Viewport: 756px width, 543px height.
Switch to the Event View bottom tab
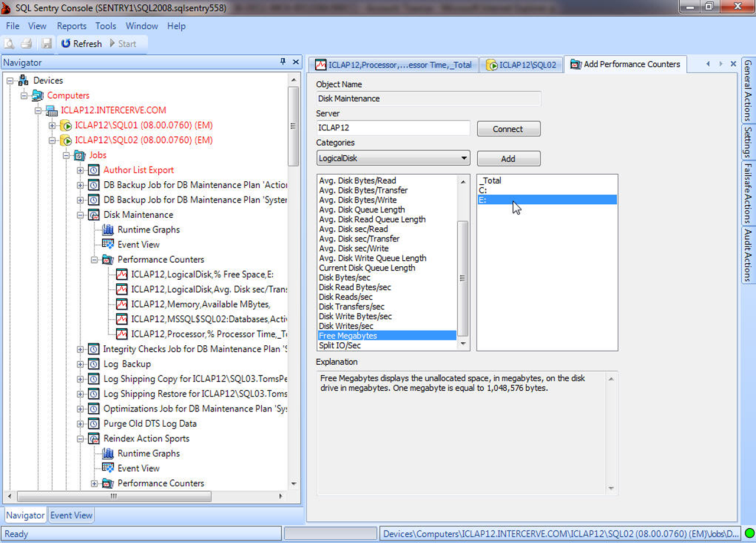(71, 515)
